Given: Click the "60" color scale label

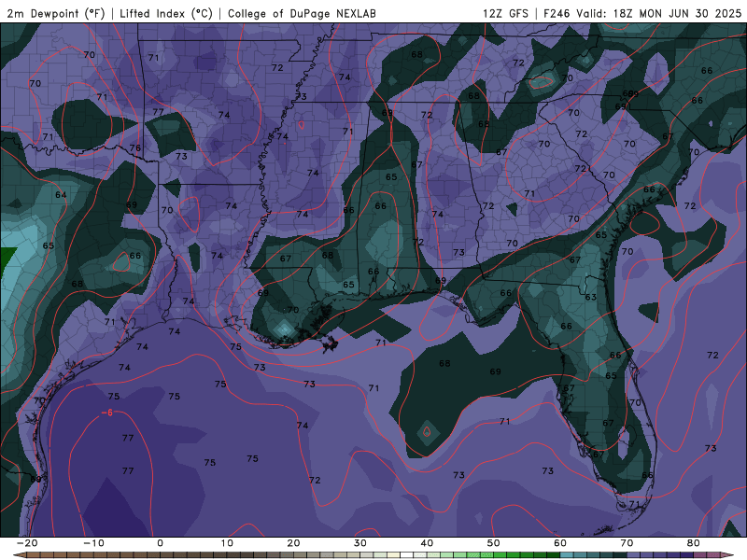Looking at the screenshot, I should (x=560, y=543).
